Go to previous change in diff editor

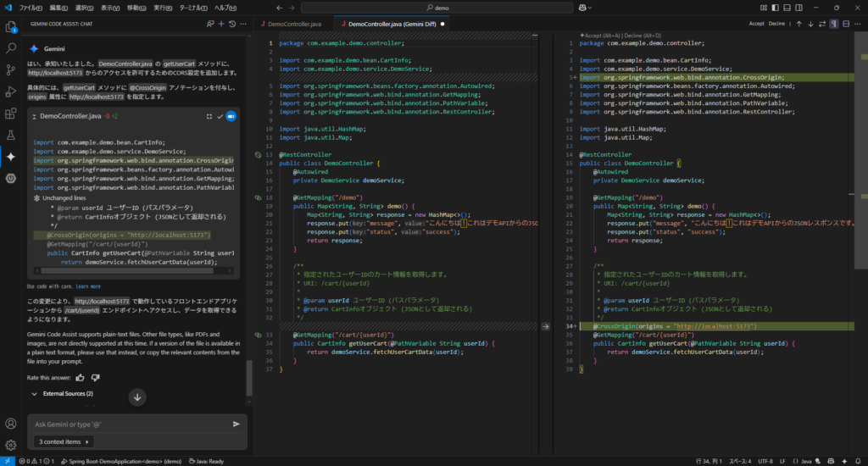point(798,24)
